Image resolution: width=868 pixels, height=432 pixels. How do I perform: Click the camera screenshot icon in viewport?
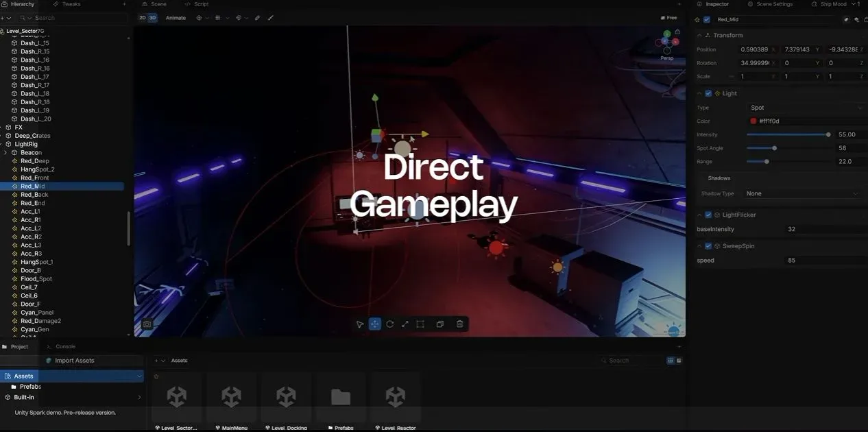point(147,324)
